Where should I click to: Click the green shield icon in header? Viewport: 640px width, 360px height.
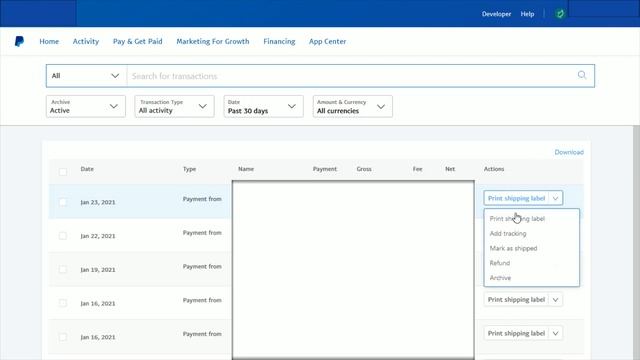pos(560,14)
